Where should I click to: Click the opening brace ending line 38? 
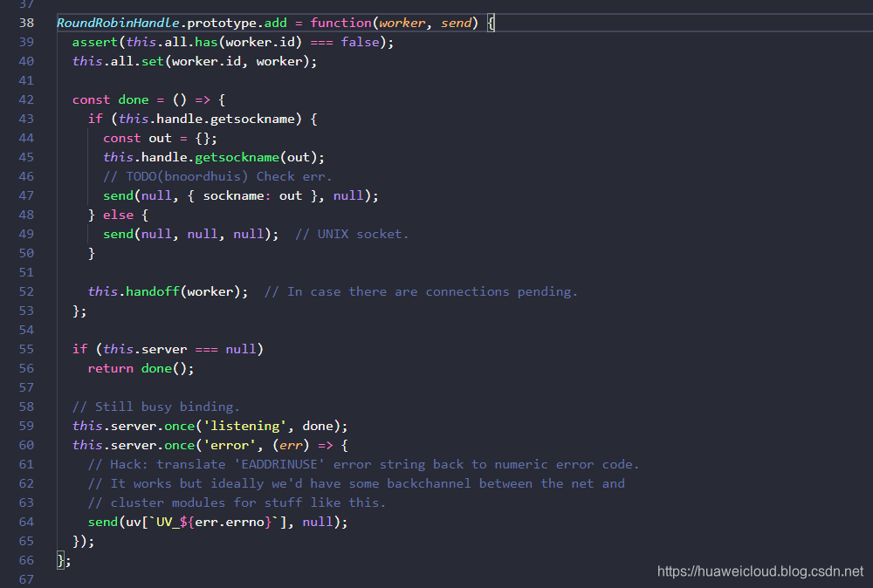tap(491, 23)
